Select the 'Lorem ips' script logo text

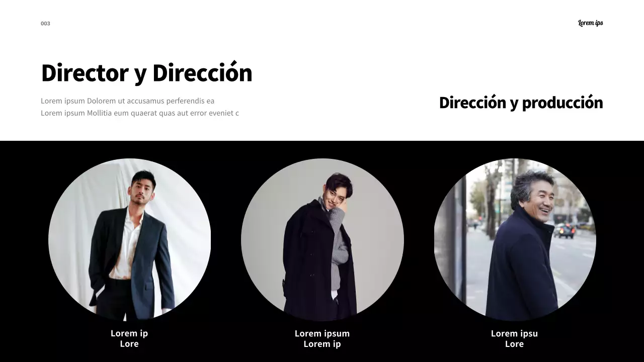tap(590, 23)
